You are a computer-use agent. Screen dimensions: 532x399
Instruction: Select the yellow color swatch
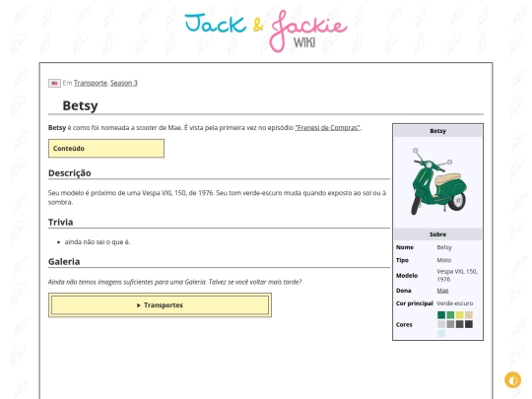[x=459, y=315]
